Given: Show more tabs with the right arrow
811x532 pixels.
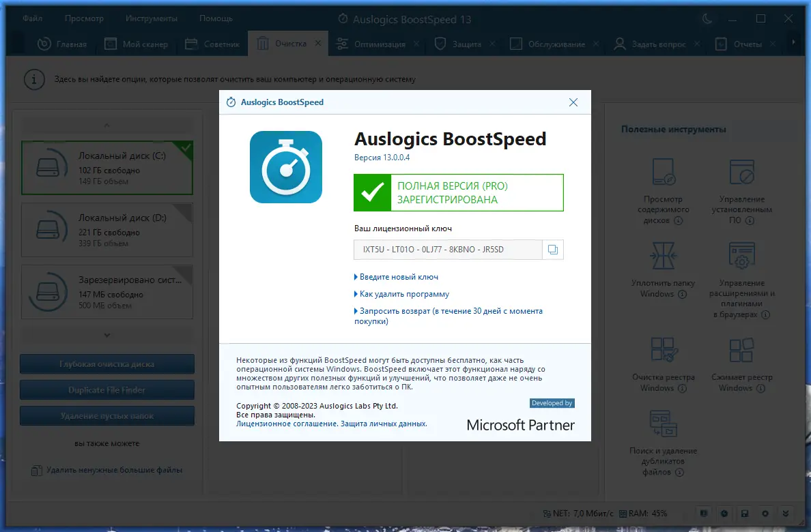Looking at the screenshot, I should click(793, 42).
